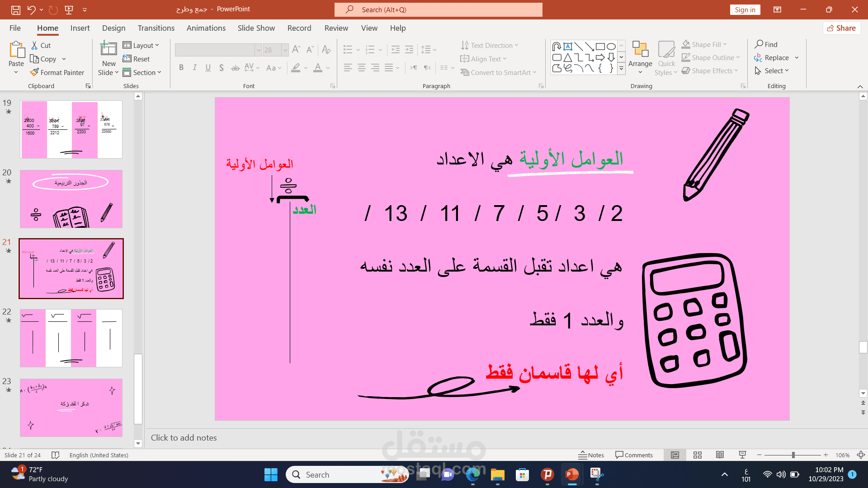
Task: Center the paragraph text
Action: (362, 68)
